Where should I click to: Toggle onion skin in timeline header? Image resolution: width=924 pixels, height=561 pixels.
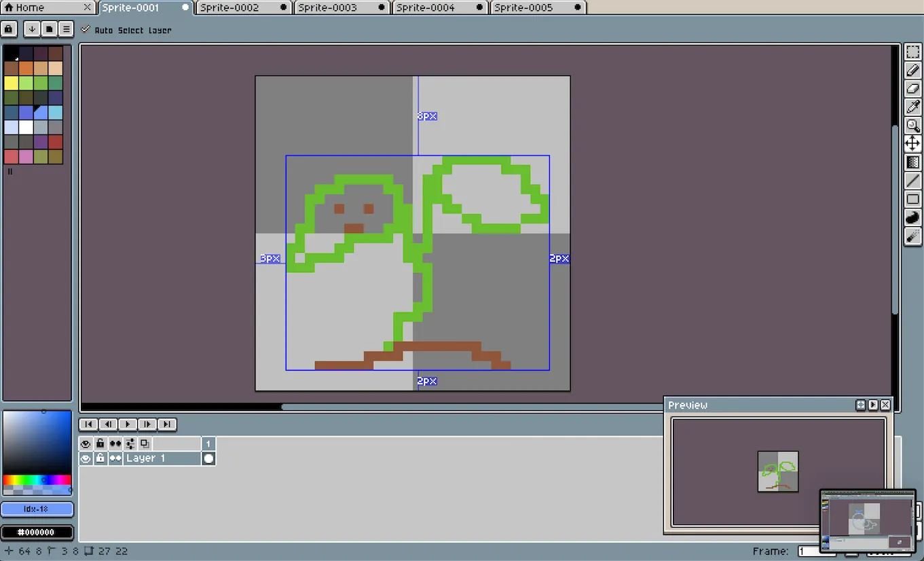(x=145, y=444)
